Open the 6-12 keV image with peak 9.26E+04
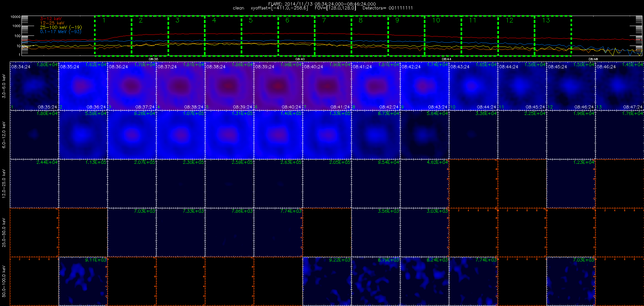This screenshot has width=644, height=306. point(132,135)
